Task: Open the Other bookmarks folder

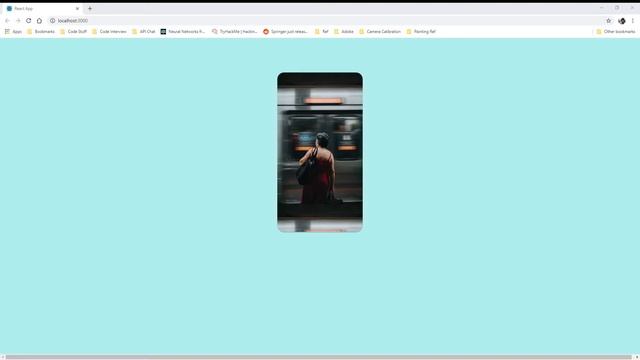Action: 616,31
